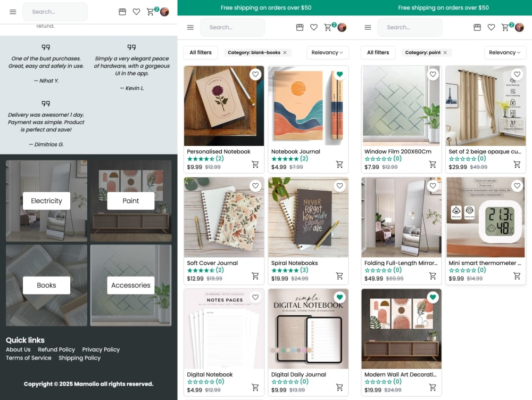Open shopping cart in middle panel header

click(328, 28)
